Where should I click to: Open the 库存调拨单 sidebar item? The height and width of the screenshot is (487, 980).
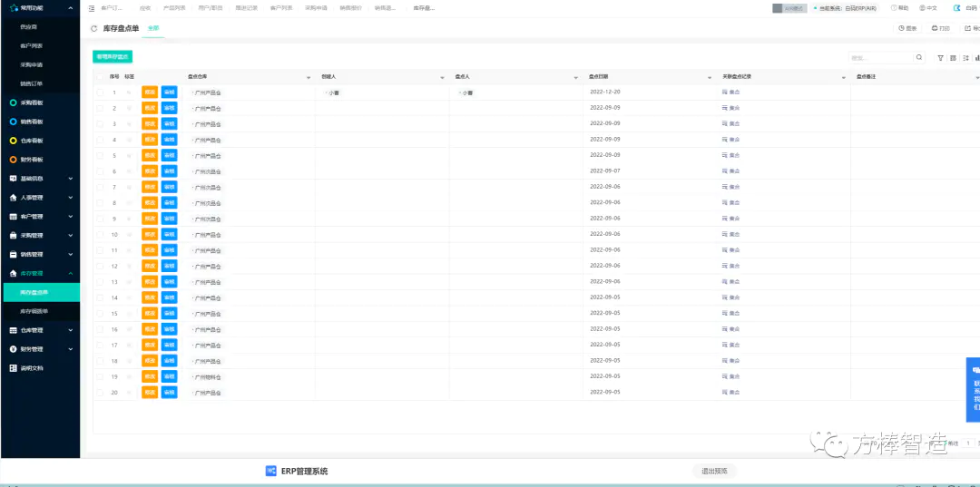pyautogui.click(x=34, y=311)
